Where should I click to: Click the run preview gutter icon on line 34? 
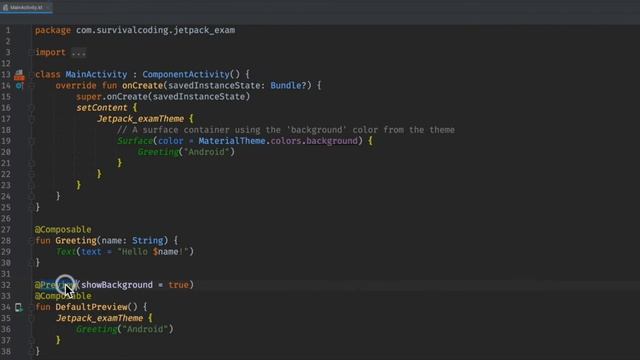point(19,307)
